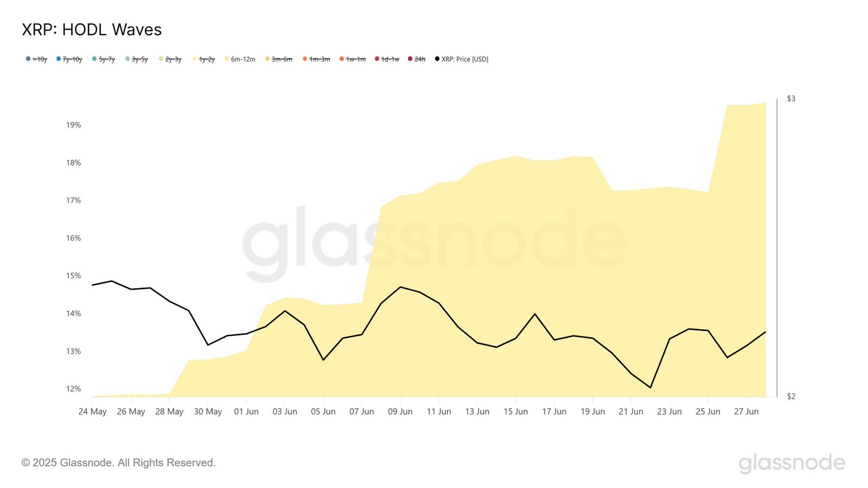
Task: Click the 19% y-axis label
Action: (x=74, y=125)
